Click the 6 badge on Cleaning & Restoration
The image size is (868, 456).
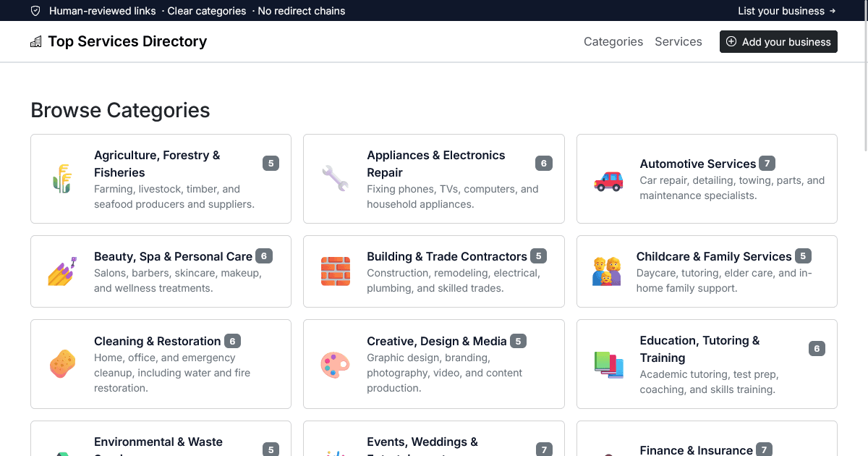coord(231,340)
